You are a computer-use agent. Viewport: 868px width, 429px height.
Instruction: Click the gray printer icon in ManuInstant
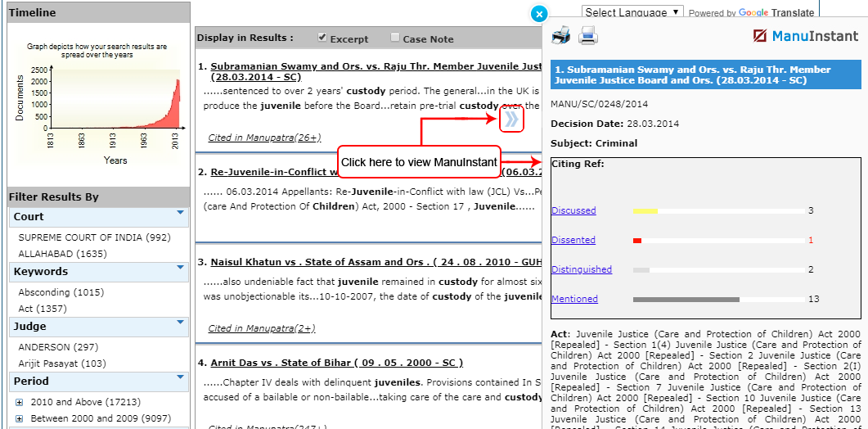pyautogui.click(x=589, y=35)
